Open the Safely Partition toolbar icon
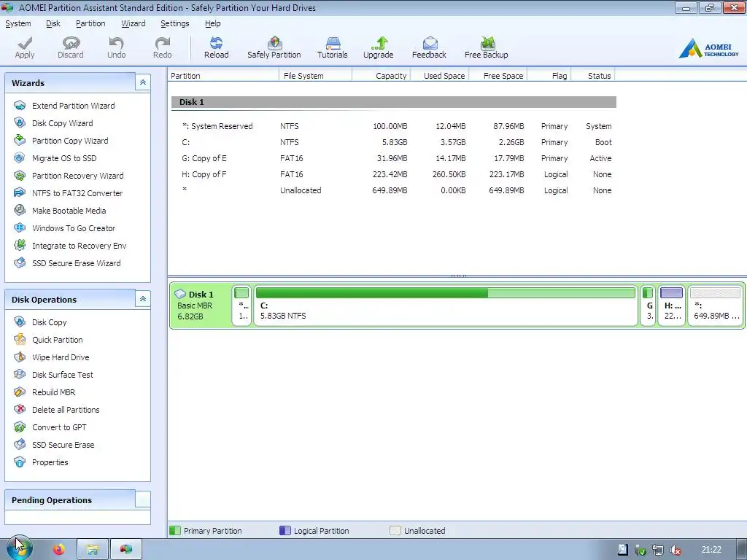The width and height of the screenshot is (747, 560). pyautogui.click(x=274, y=43)
